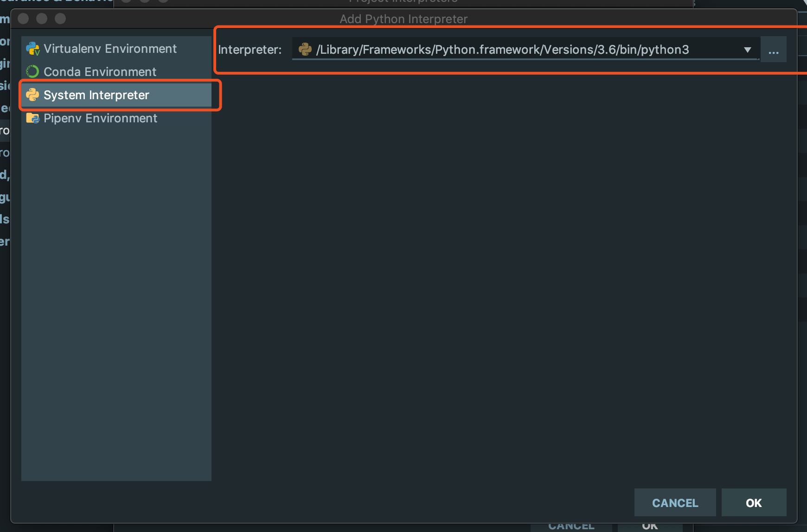
Task: Select Virtualenv Environment option
Action: click(x=116, y=49)
